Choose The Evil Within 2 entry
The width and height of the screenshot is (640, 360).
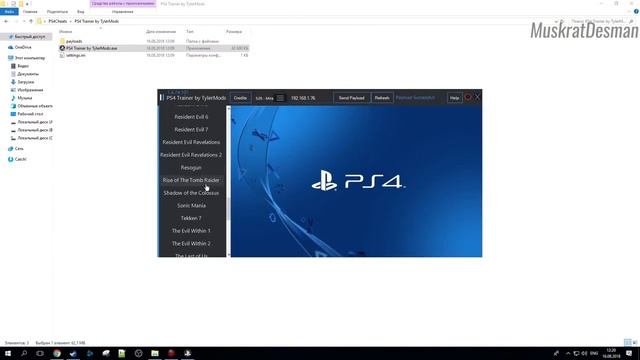(191, 243)
